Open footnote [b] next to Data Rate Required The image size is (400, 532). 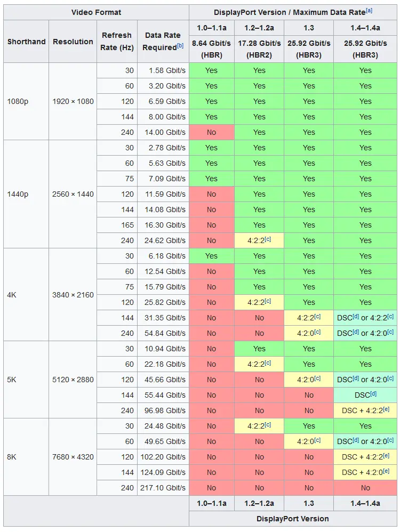point(180,46)
